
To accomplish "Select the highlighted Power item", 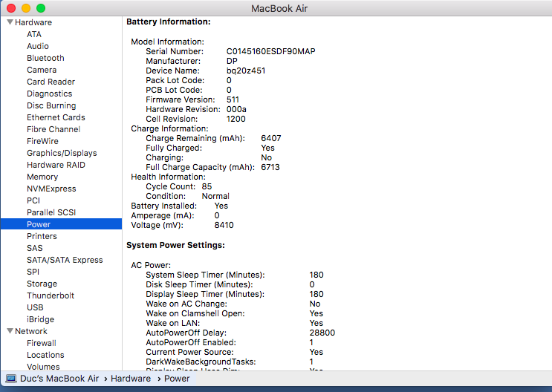I will [39, 224].
